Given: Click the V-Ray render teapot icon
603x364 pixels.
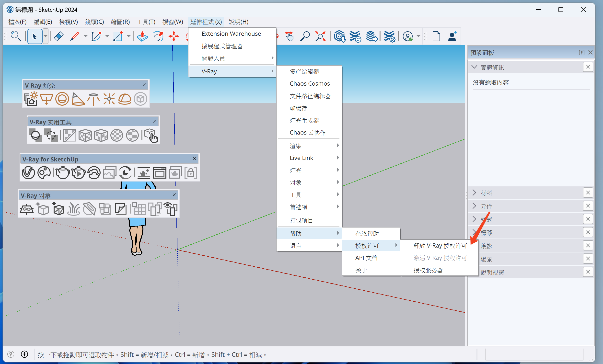Looking at the screenshot, I should click(x=62, y=173).
